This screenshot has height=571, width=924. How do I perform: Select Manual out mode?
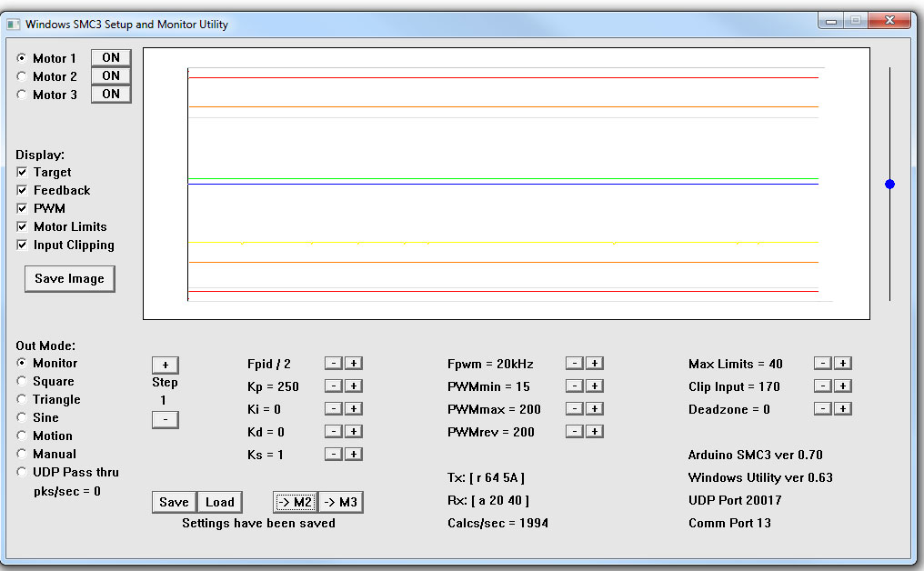pos(22,454)
